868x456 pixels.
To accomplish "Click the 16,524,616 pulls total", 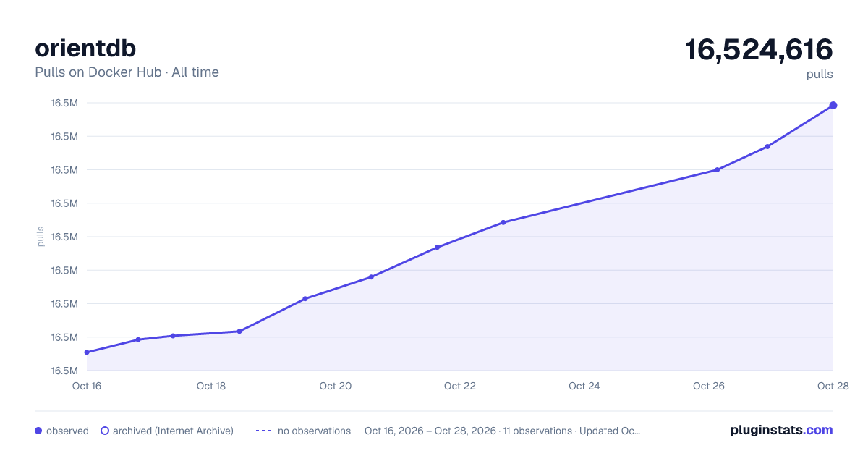I will point(759,50).
